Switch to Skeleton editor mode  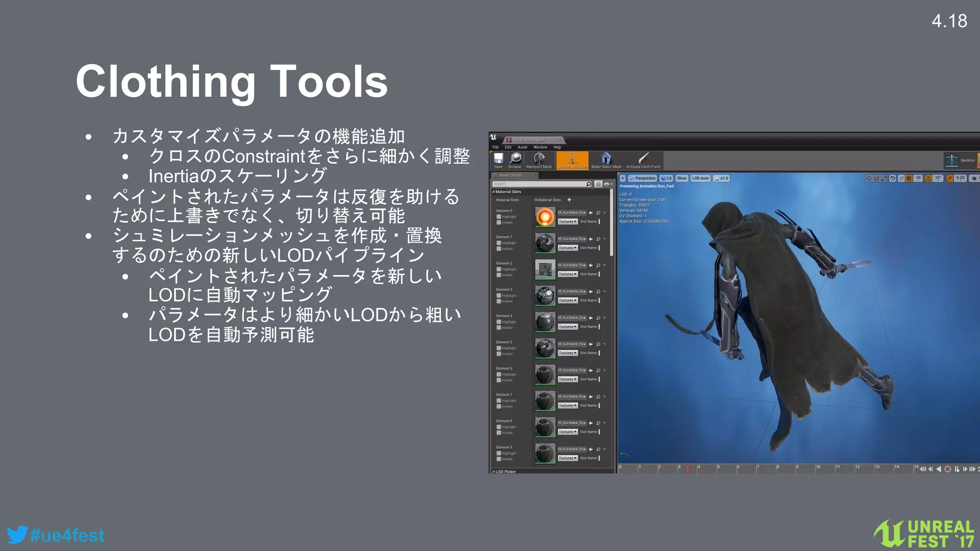[961, 160]
